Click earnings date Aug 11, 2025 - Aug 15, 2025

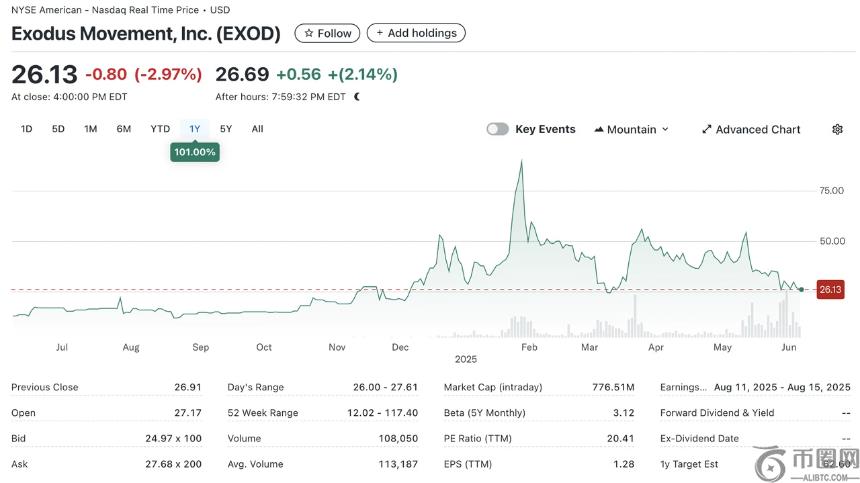click(782, 387)
